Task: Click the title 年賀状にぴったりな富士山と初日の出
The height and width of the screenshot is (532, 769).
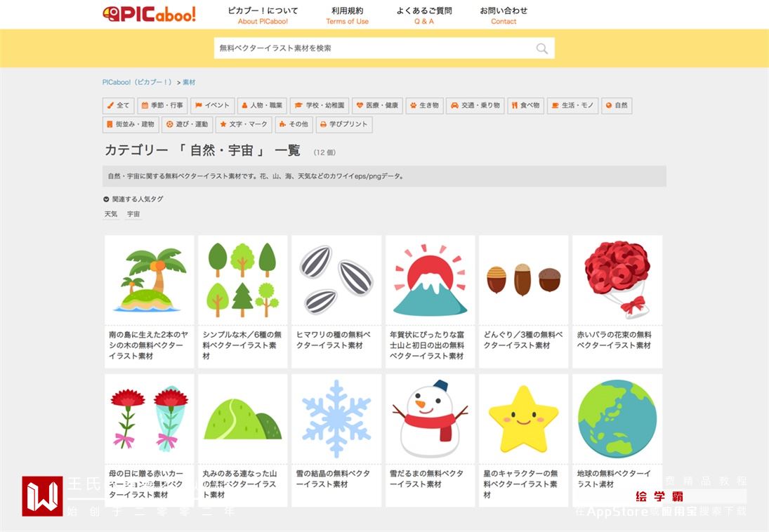Action: tap(427, 345)
